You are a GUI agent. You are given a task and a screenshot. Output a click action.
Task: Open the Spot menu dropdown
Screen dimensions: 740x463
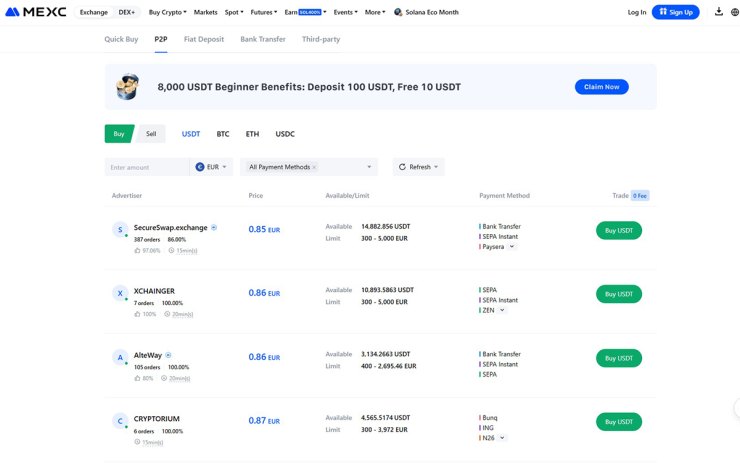pos(234,12)
